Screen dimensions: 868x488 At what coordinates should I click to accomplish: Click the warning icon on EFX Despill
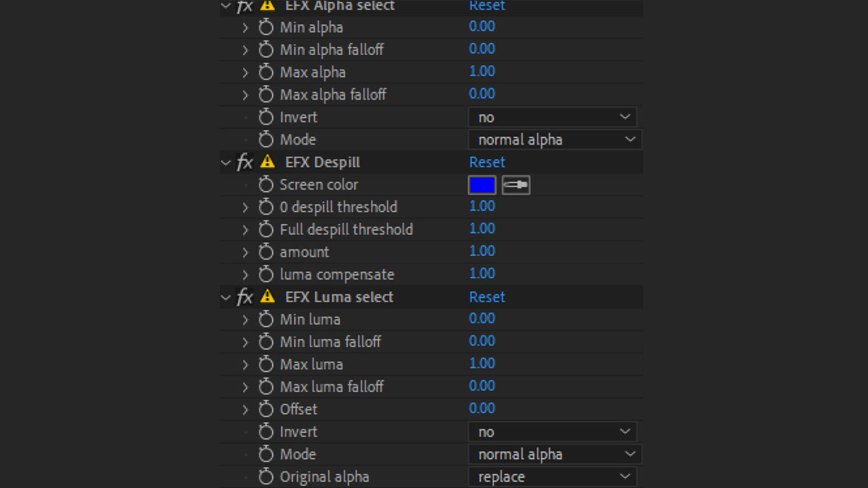[267, 162]
